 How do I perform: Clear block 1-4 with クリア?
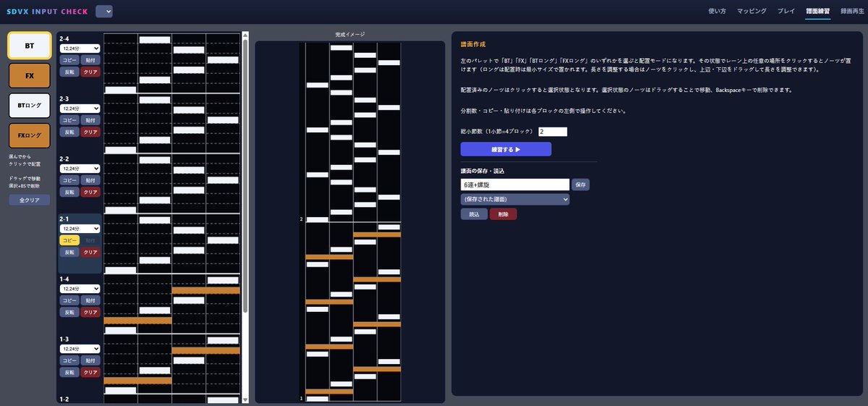[x=90, y=312]
